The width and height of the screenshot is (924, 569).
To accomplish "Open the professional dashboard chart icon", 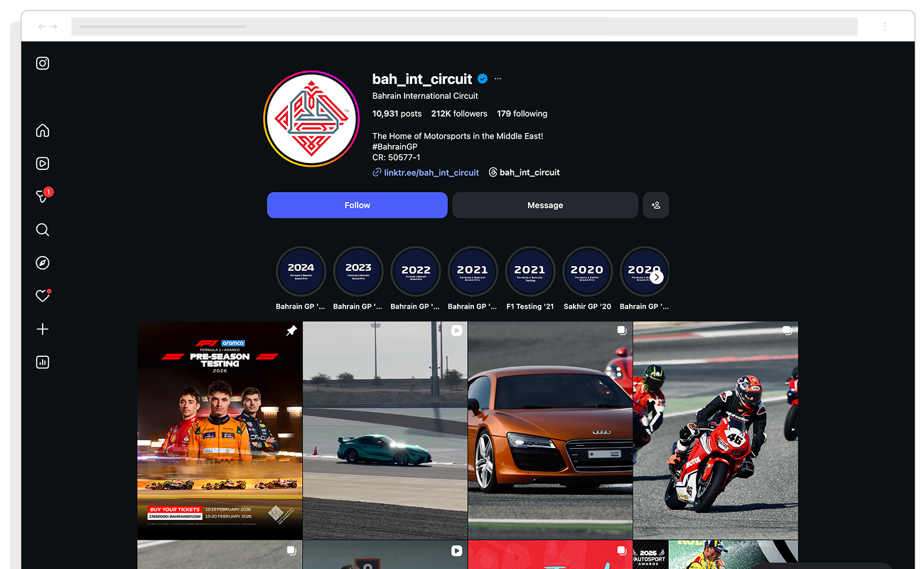I will 43,362.
